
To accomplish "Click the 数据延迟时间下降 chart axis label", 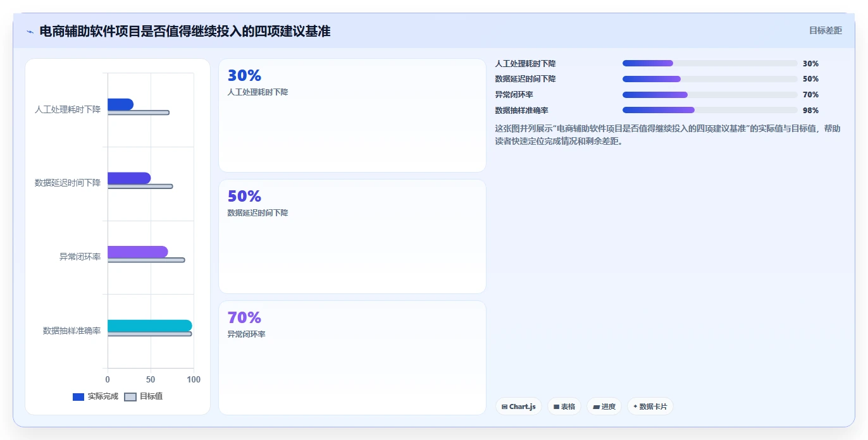I will coord(68,183).
